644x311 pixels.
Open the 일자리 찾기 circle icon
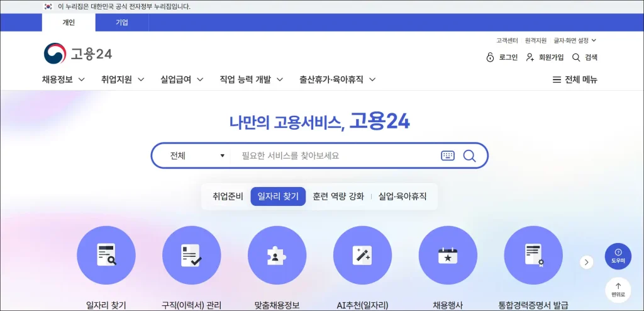click(x=106, y=255)
